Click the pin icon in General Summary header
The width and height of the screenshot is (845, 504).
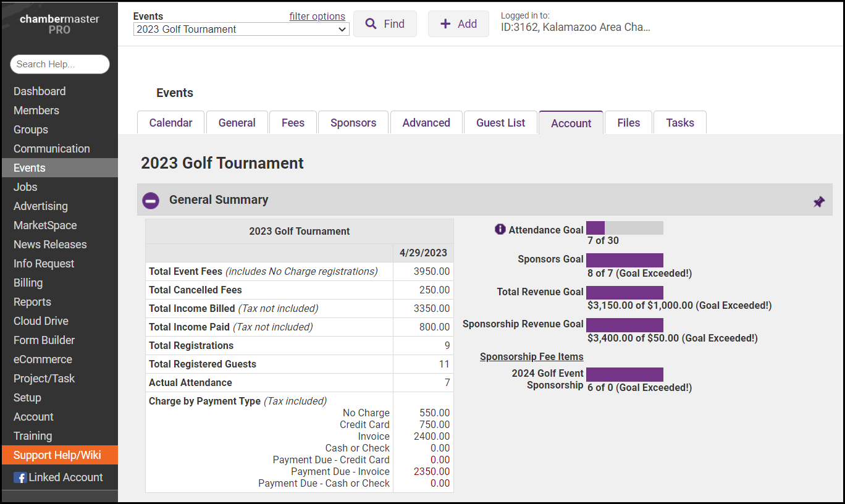(818, 202)
